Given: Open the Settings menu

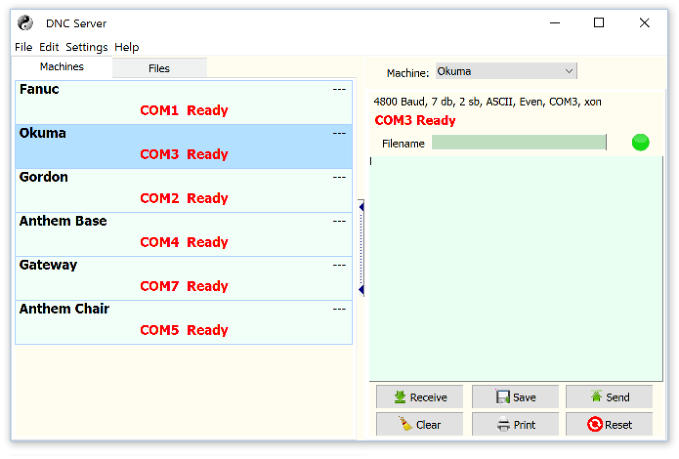Looking at the screenshot, I should click(87, 47).
